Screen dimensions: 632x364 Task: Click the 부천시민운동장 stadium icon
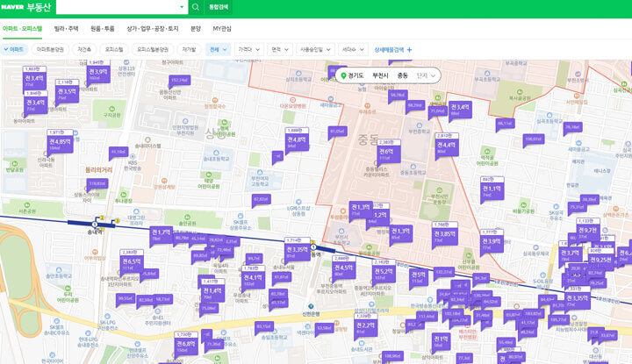pyautogui.click(x=440, y=189)
